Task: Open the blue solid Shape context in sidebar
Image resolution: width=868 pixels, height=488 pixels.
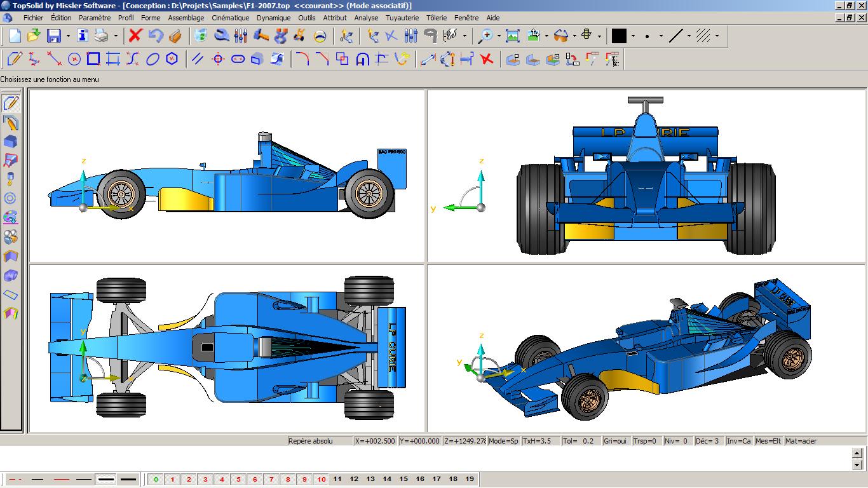Action: [11, 141]
